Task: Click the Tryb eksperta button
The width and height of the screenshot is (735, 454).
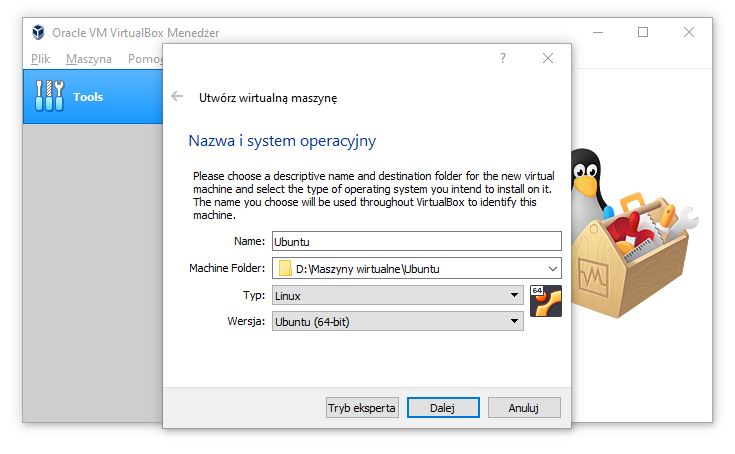Action: 362,408
